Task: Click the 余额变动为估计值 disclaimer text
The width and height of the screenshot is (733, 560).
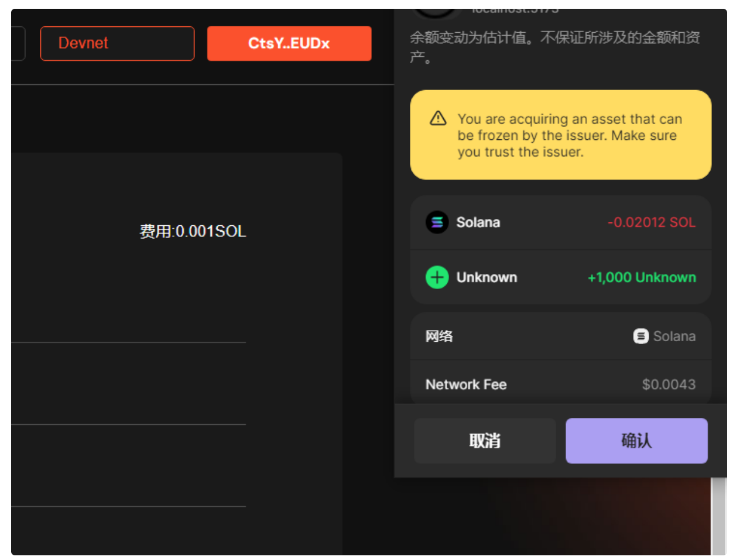Action: 555,47
